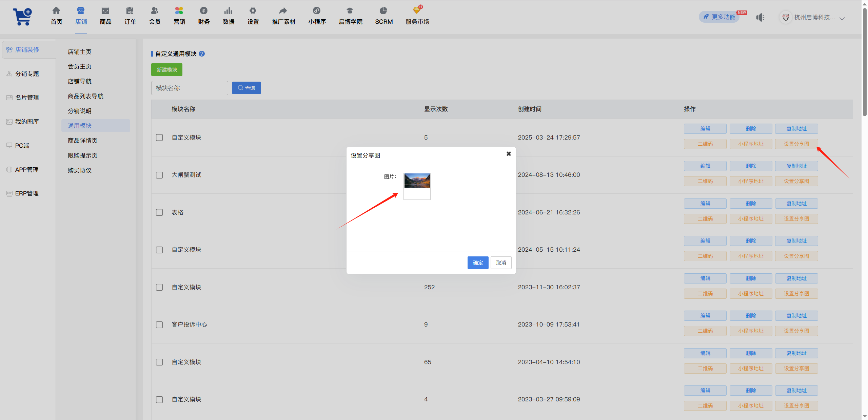Close the 设置分享图 dialog with X
868x420 pixels.
click(x=509, y=154)
